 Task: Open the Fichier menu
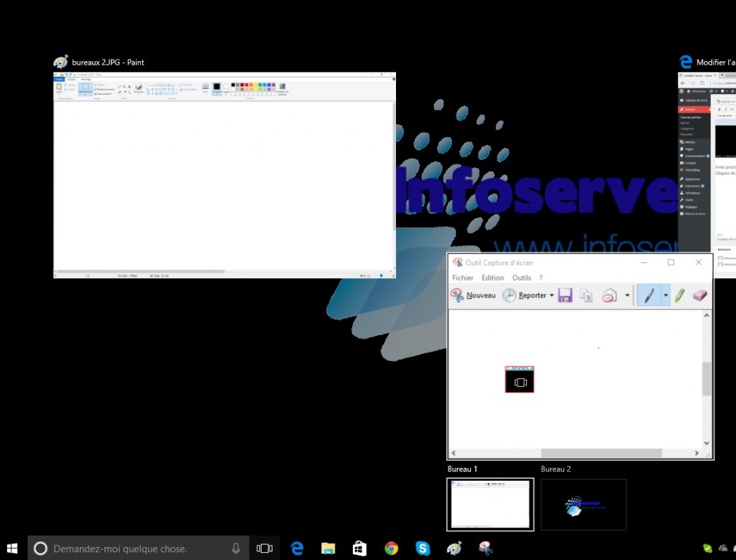(463, 278)
